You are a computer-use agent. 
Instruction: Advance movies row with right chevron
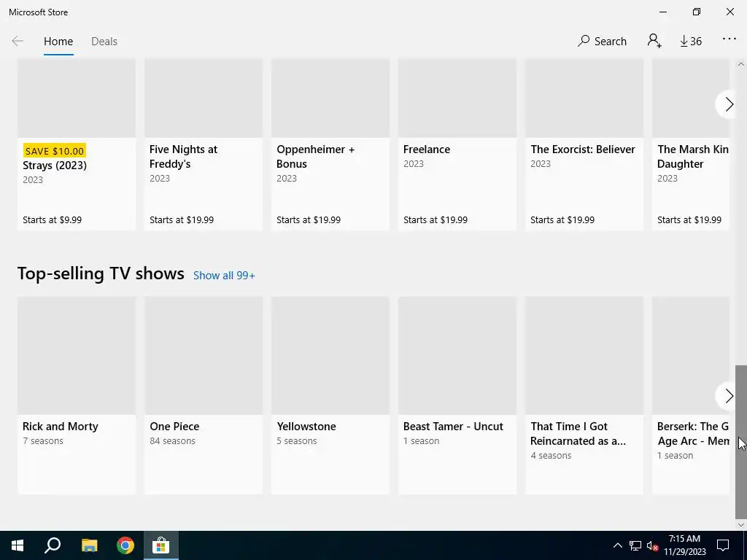[x=729, y=104]
